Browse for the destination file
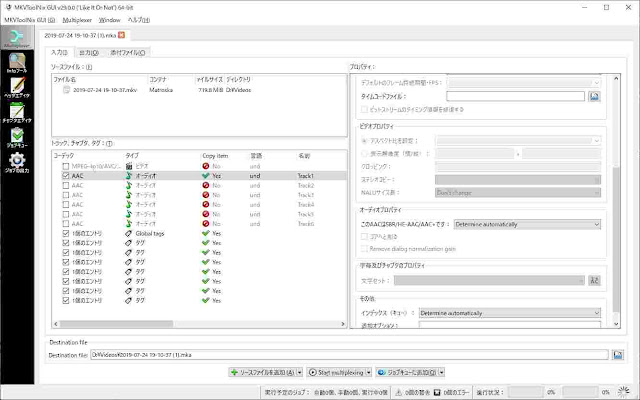 point(618,355)
